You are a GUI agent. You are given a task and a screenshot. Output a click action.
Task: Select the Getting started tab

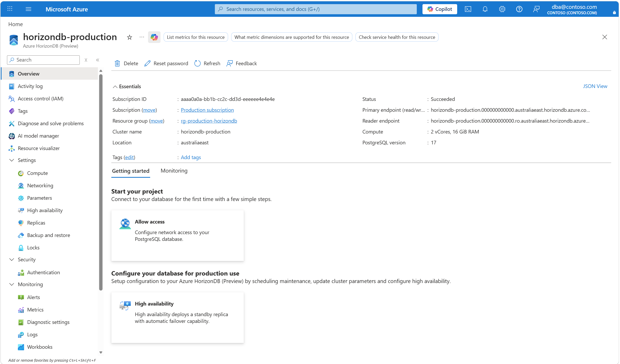click(131, 171)
